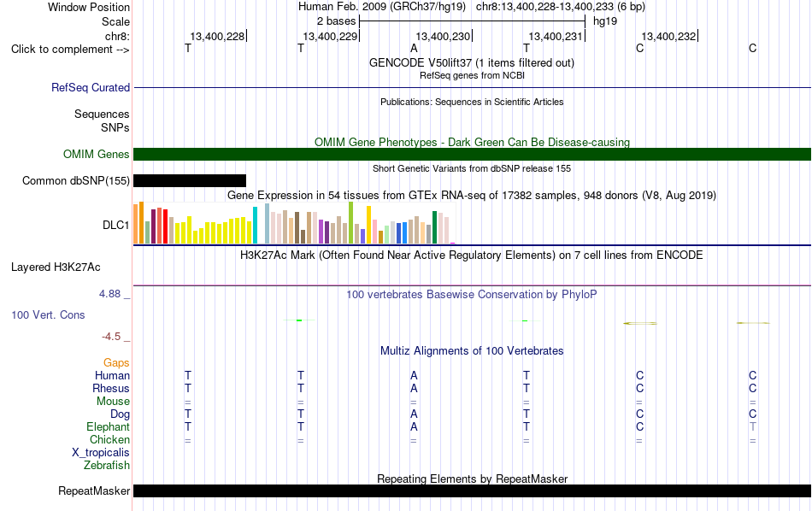Click the black Common dbSNP variant block
Image resolution: width=812 pixels, height=511 pixels.
point(190,180)
